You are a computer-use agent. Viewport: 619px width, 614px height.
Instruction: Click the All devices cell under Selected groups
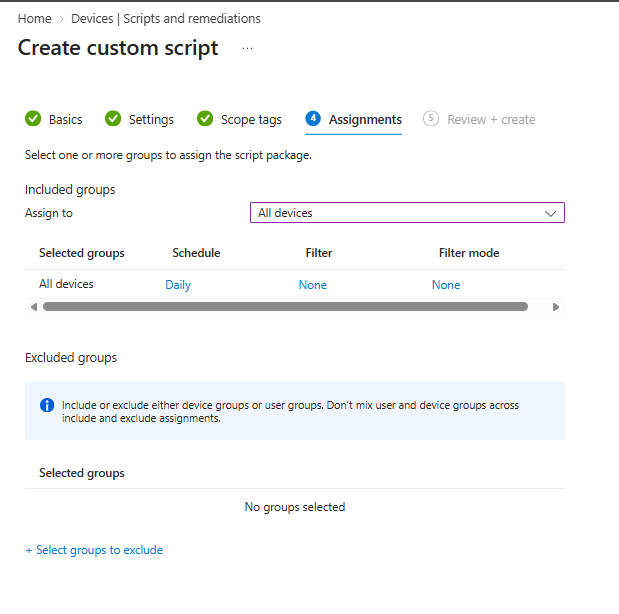[66, 284]
